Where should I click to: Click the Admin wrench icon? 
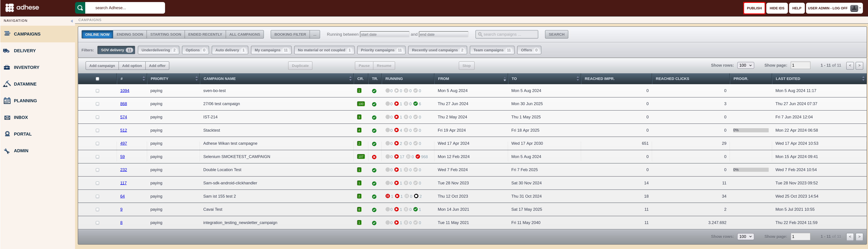coord(7,151)
